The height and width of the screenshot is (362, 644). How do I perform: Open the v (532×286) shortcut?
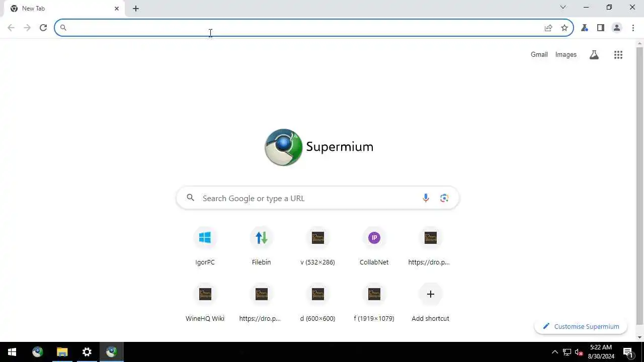317,246
